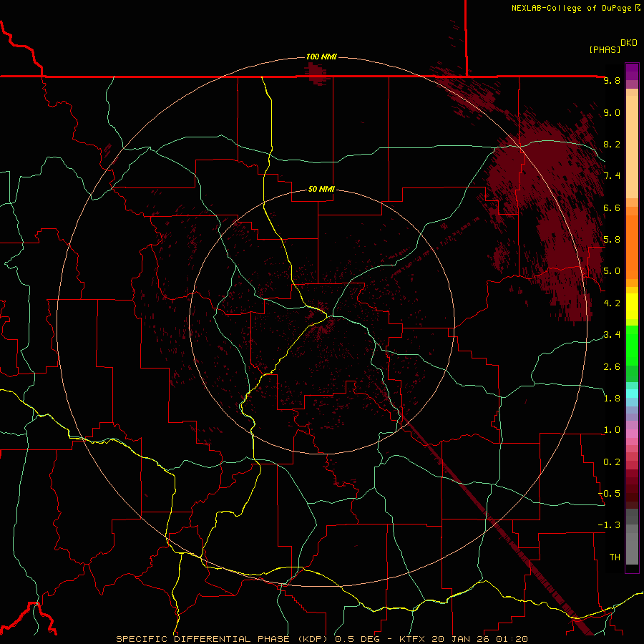Click the 7.4 scale value
Screen dimensions: 644x644
click(612, 176)
